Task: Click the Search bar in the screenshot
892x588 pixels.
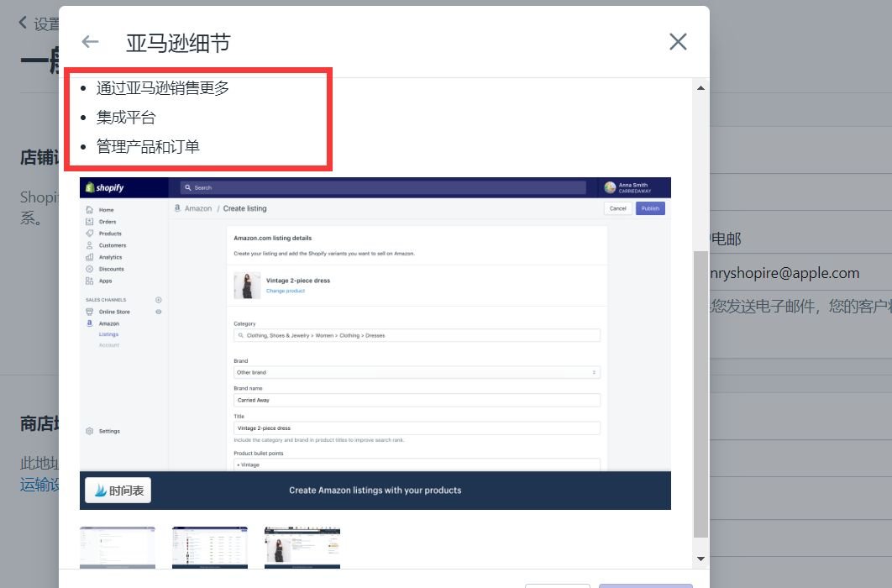Action: click(x=383, y=187)
